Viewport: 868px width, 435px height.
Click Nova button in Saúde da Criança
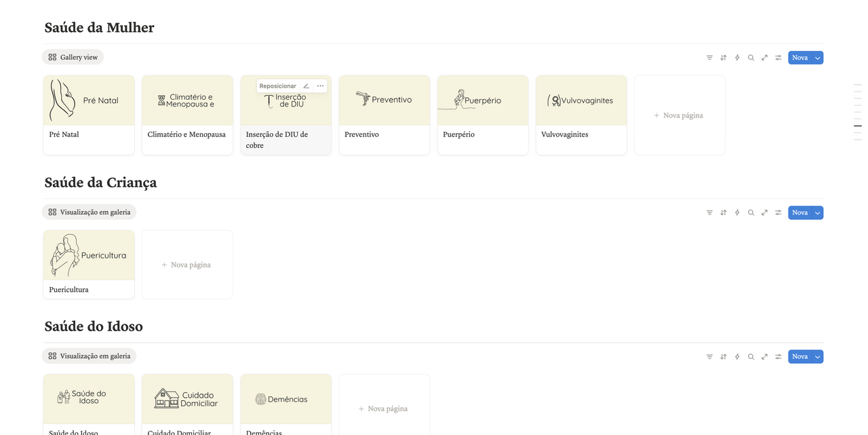click(x=800, y=212)
